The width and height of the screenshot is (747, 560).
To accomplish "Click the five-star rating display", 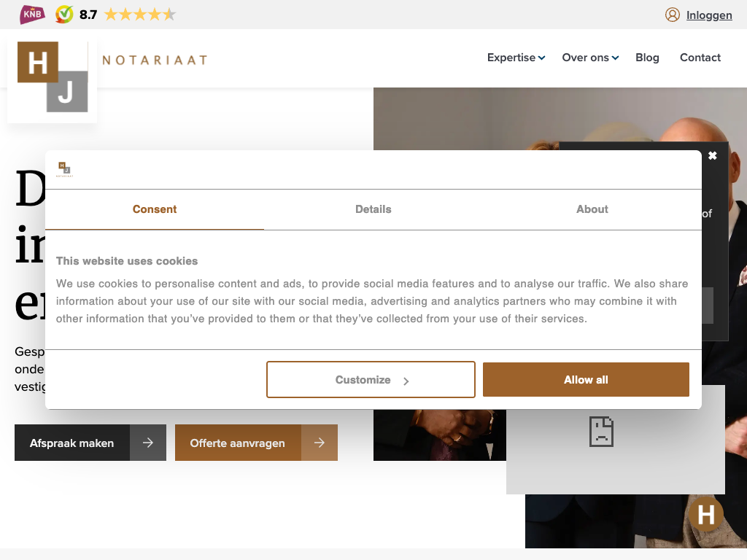I will (x=139, y=15).
